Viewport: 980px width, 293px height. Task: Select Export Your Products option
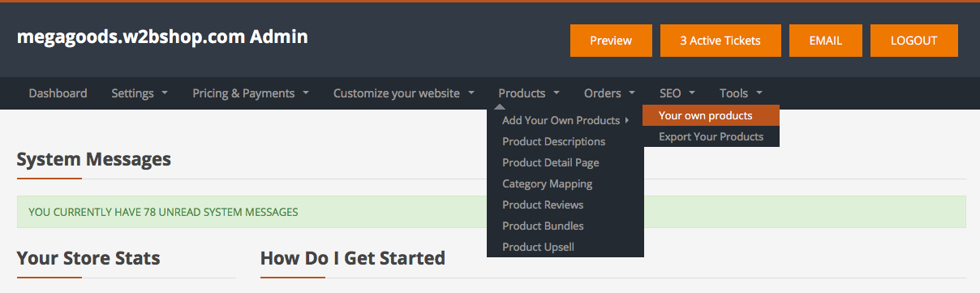(x=711, y=136)
